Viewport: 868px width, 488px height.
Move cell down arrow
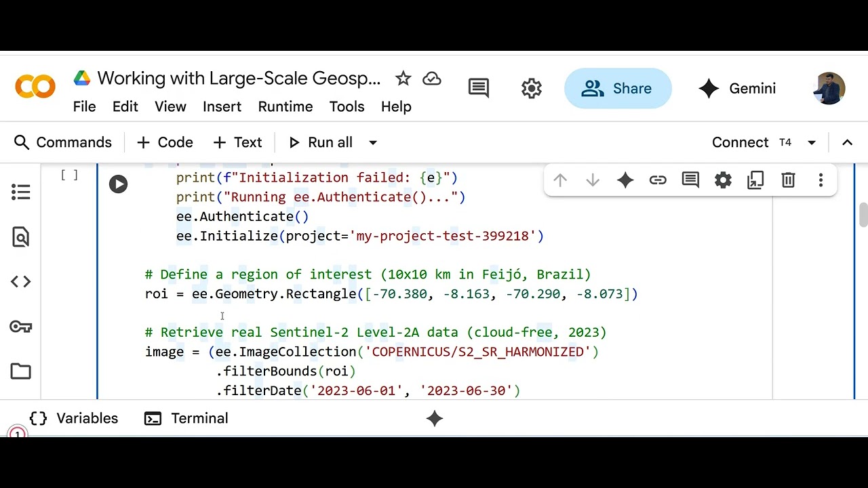point(593,180)
